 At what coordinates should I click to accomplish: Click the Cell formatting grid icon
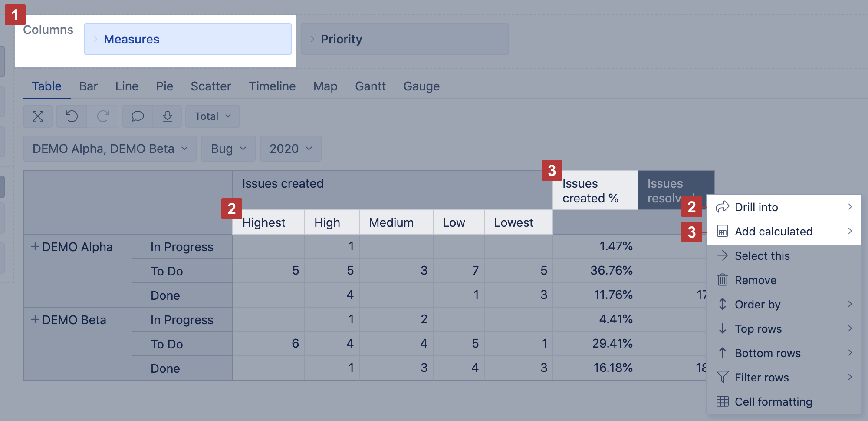pos(723,401)
